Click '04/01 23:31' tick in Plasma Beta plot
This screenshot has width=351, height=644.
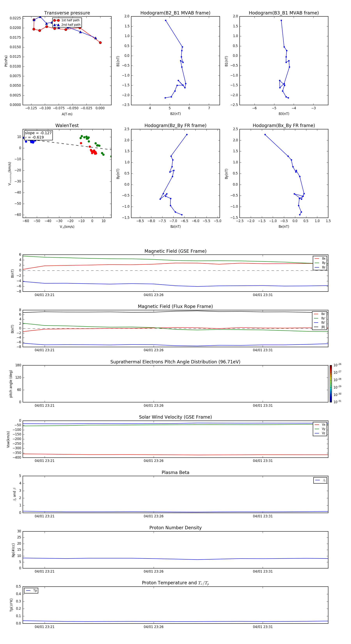point(262,516)
